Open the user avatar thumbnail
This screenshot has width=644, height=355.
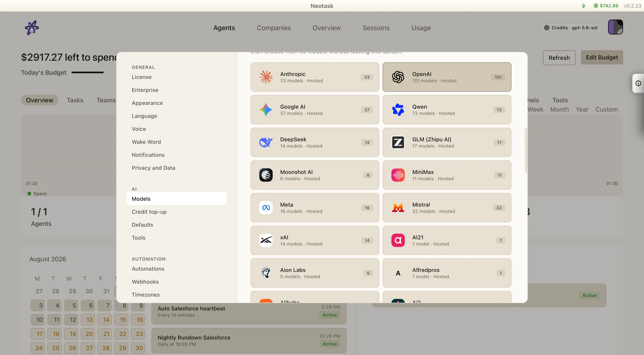point(615,27)
